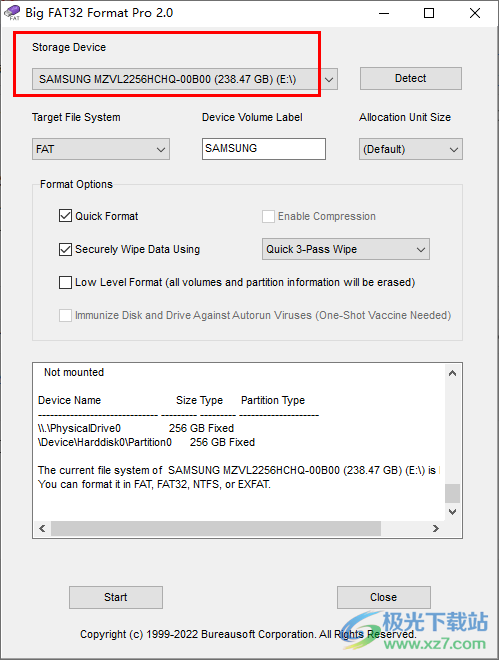Screen dimensions: 499x660
Task: Click the log scroll right arrow
Action: point(435,528)
